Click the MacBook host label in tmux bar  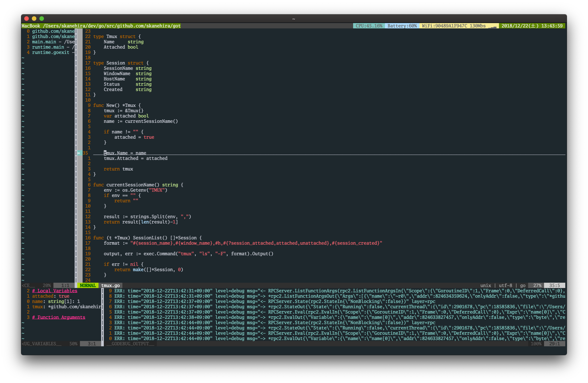31,26
